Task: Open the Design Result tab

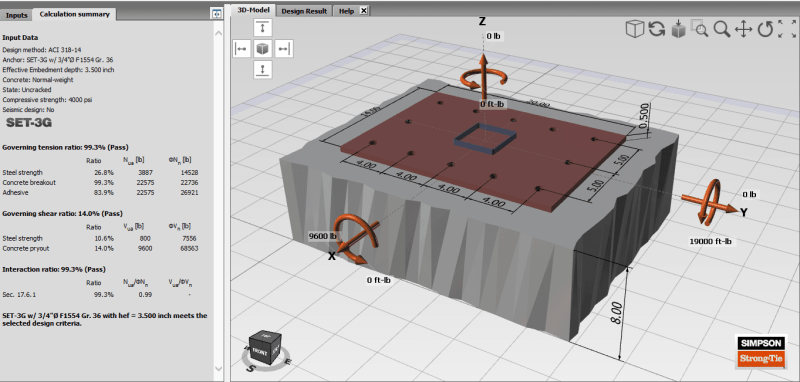Action: (x=304, y=11)
